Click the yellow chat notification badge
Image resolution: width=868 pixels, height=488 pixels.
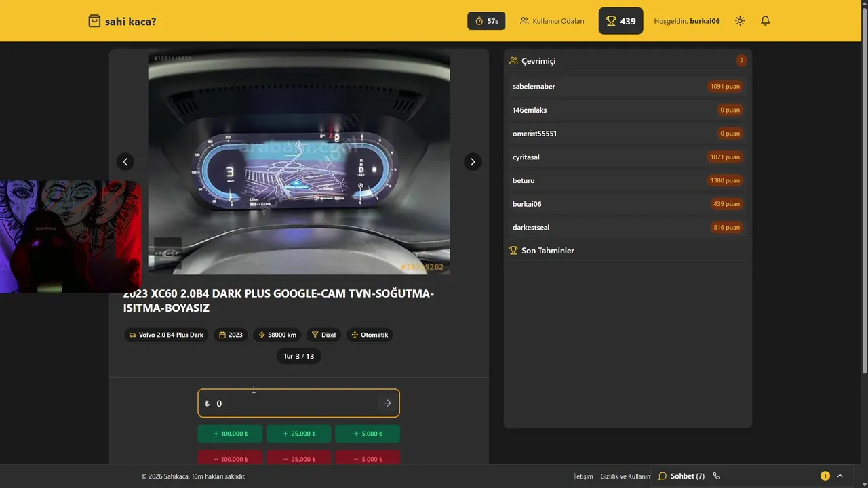[825, 476]
